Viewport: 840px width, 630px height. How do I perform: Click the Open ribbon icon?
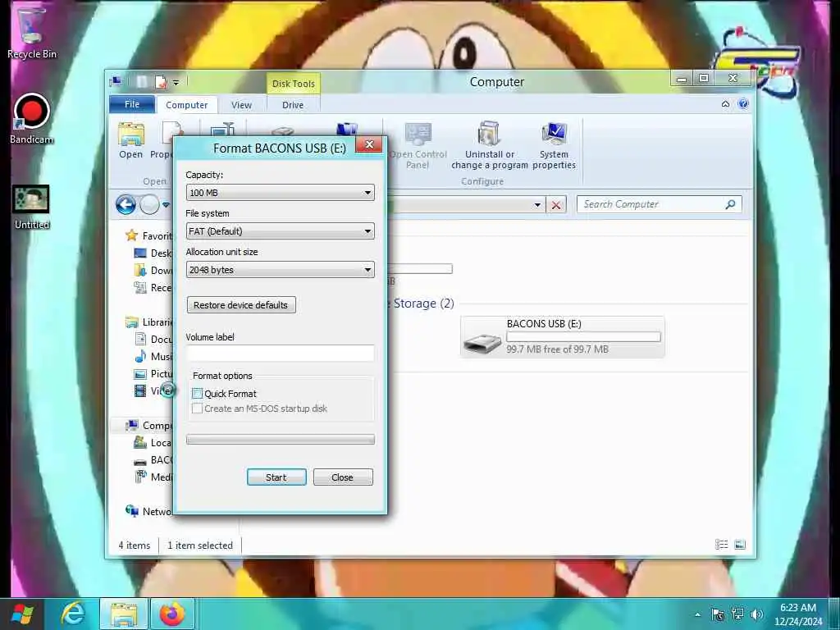point(131,140)
